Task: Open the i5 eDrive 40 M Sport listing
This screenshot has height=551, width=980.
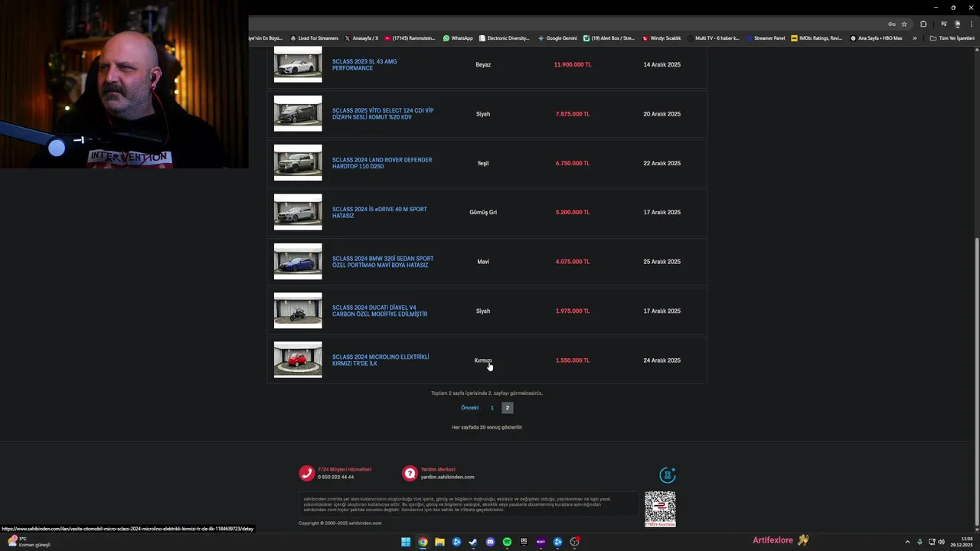Action: pos(380,212)
